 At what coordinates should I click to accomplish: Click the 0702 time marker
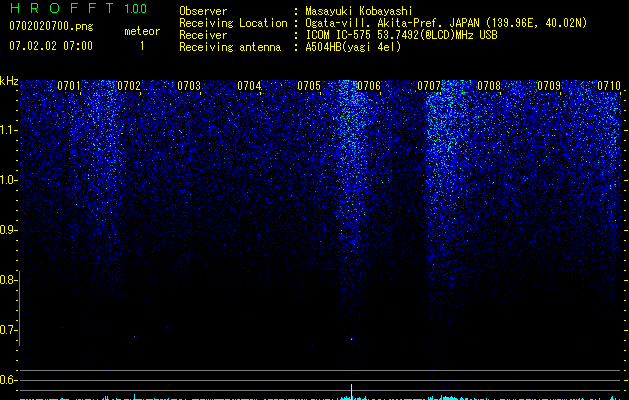(129, 86)
